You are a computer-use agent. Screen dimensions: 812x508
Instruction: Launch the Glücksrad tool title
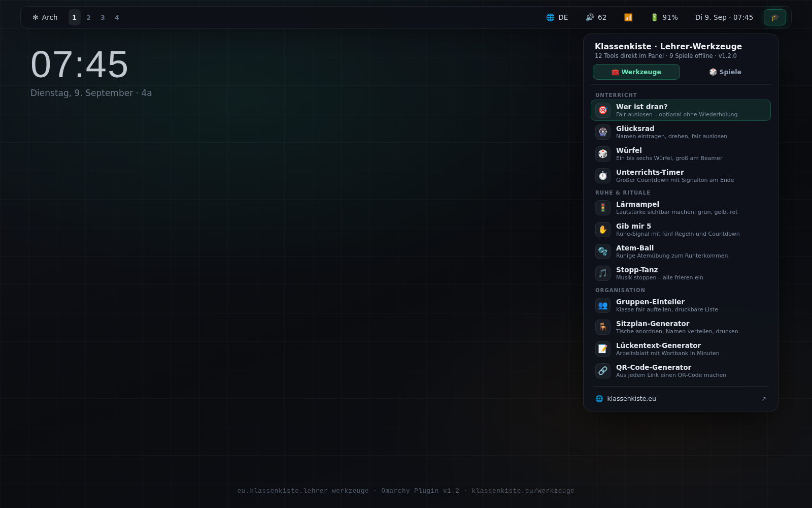click(635, 129)
